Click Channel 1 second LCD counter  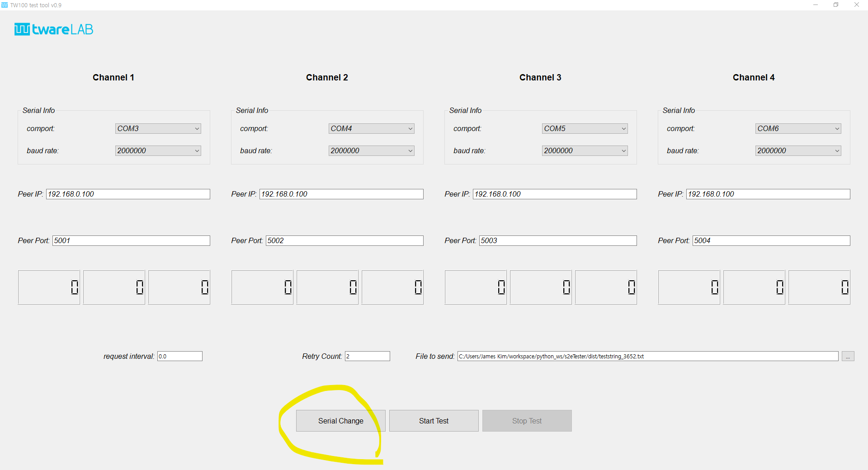(x=114, y=287)
